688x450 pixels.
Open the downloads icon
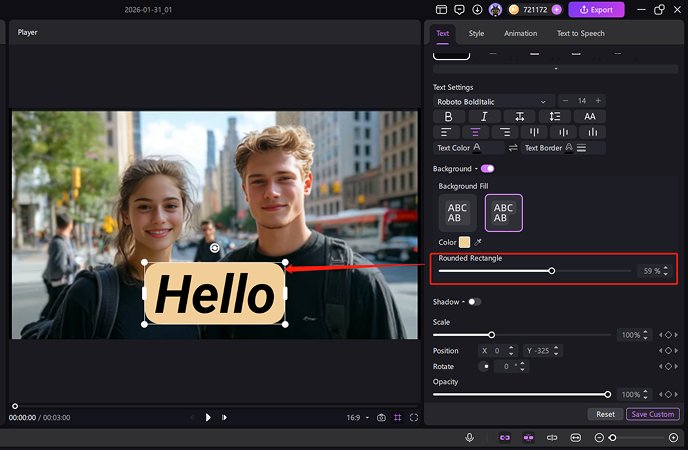[x=477, y=10]
